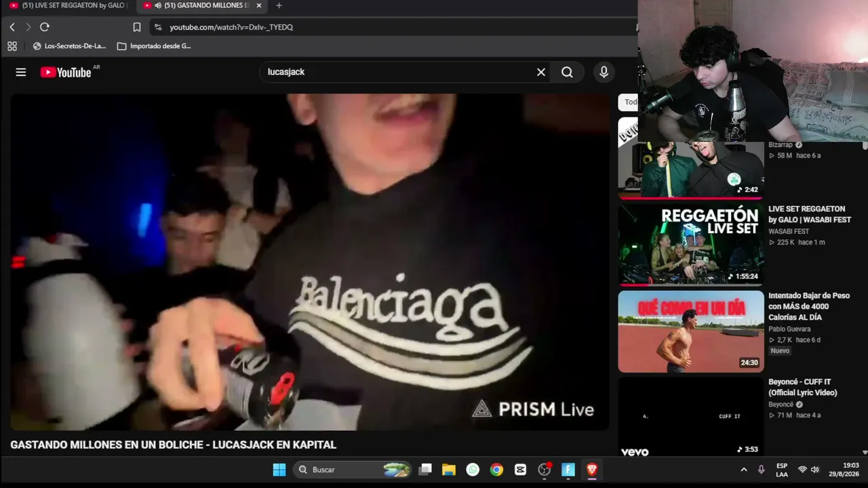Screen dimensions: 868x488
Task: Click the tray microphone icon
Action: [762, 470]
